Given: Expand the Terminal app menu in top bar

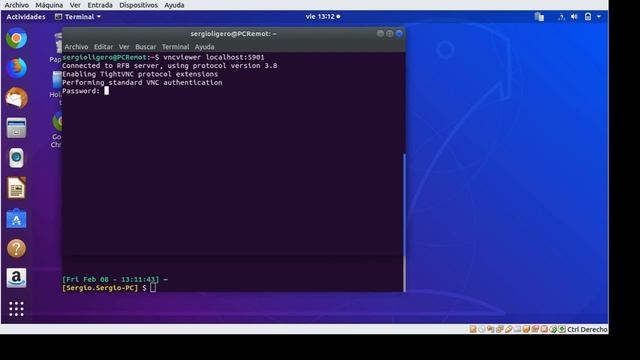Looking at the screenshot, I should (x=78, y=17).
